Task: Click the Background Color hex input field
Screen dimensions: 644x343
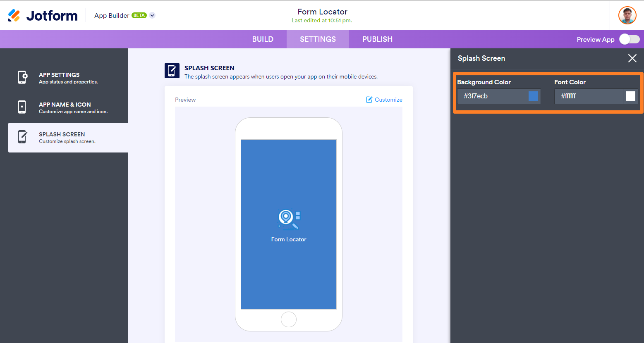Action: 491,96
